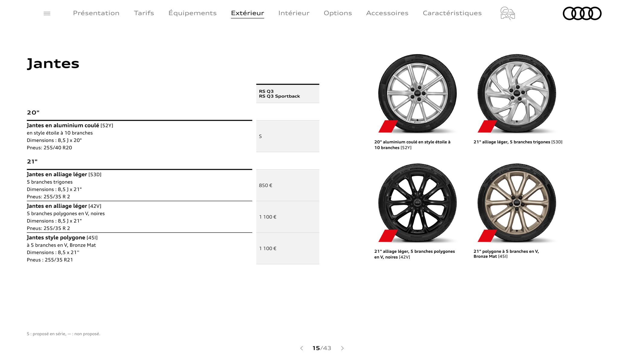Go to the Accessoires tab
This screenshot has height=362, width=644.
(387, 13)
